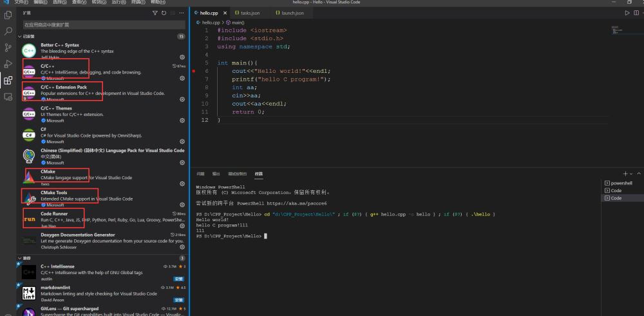Image resolution: width=644 pixels, height=316 pixels.
Task: Open manage gear for Chinese Language Pack
Action: coord(182,163)
